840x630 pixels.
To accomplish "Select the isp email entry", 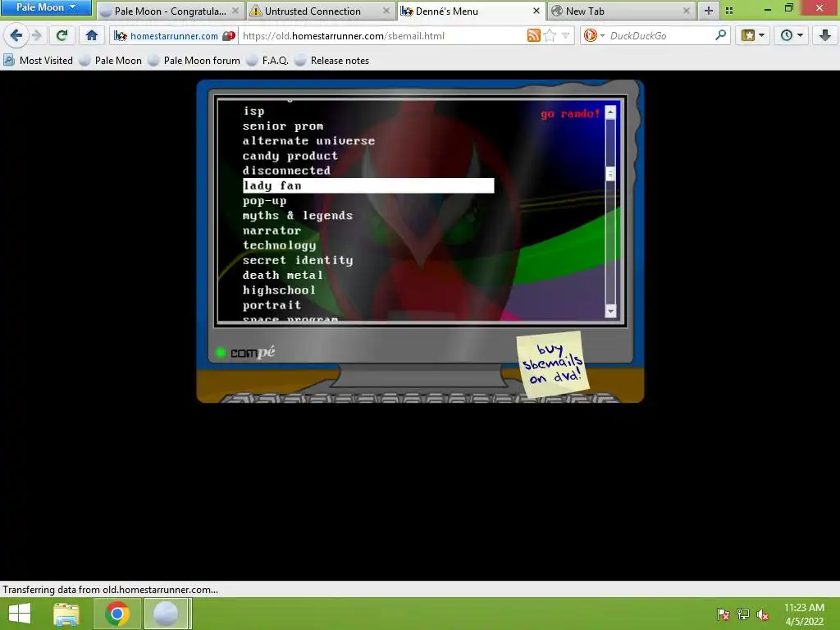I will click(x=253, y=111).
